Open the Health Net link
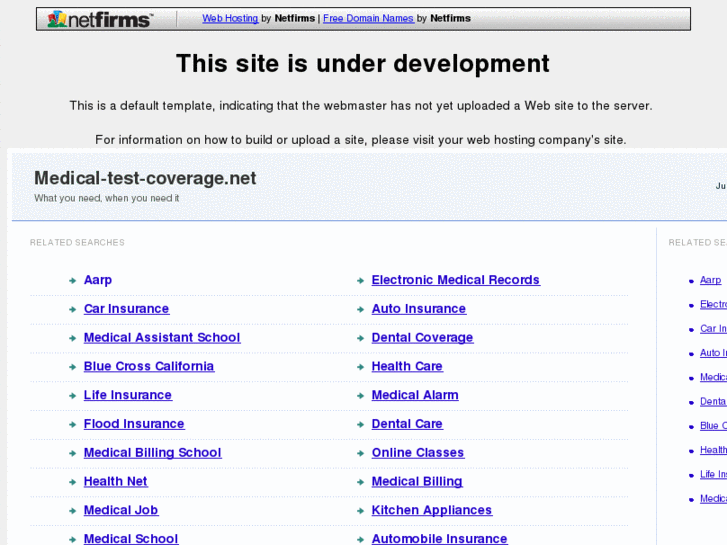The height and width of the screenshot is (545, 727). pos(115,481)
